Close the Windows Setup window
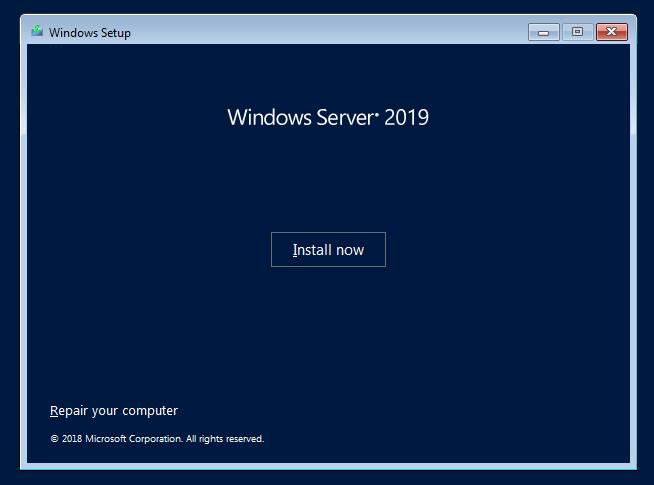This screenshot has width=654, height=485. click(x=612, y=32)
